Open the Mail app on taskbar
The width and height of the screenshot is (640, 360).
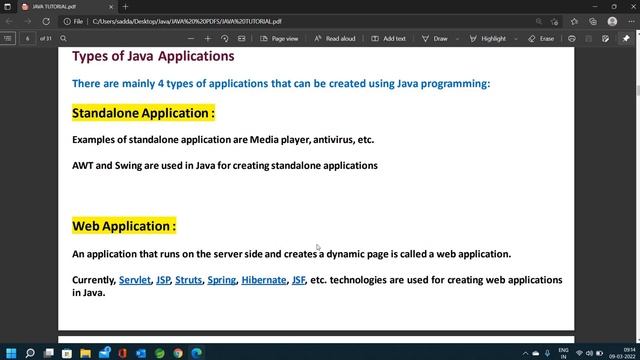pos(104,353)
